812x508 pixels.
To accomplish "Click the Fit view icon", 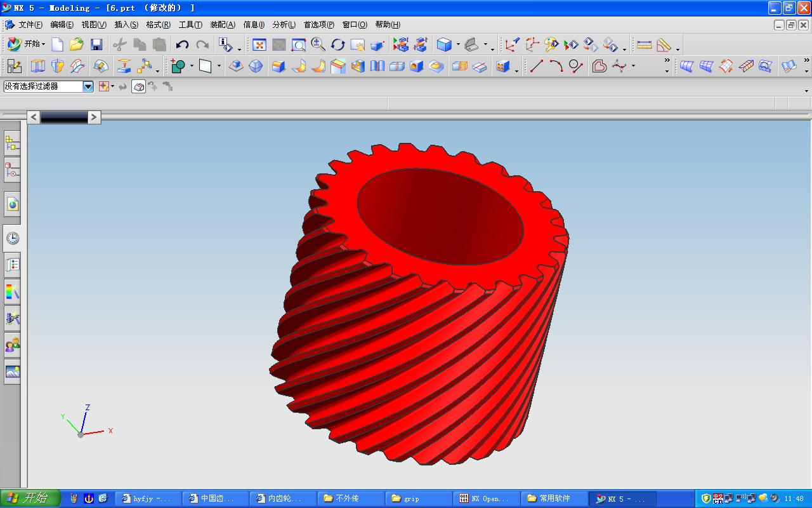I will 259,44.
